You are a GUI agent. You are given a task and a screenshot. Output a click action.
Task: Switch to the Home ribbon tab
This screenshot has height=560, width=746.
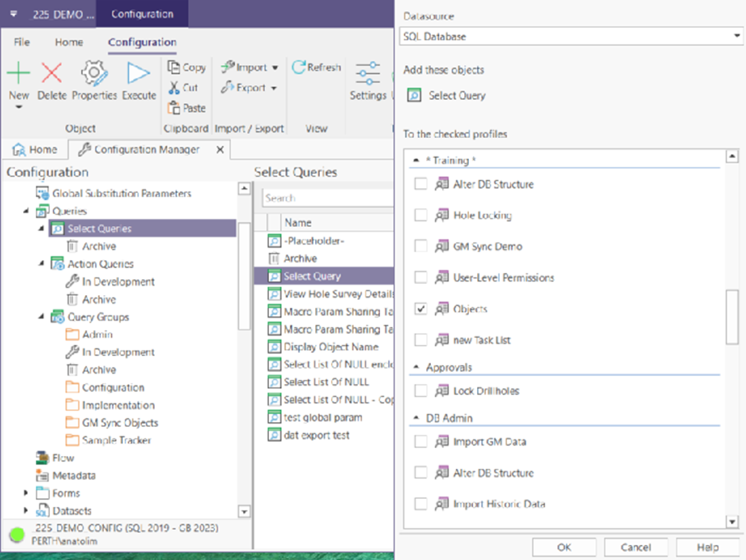coord(68,42)
